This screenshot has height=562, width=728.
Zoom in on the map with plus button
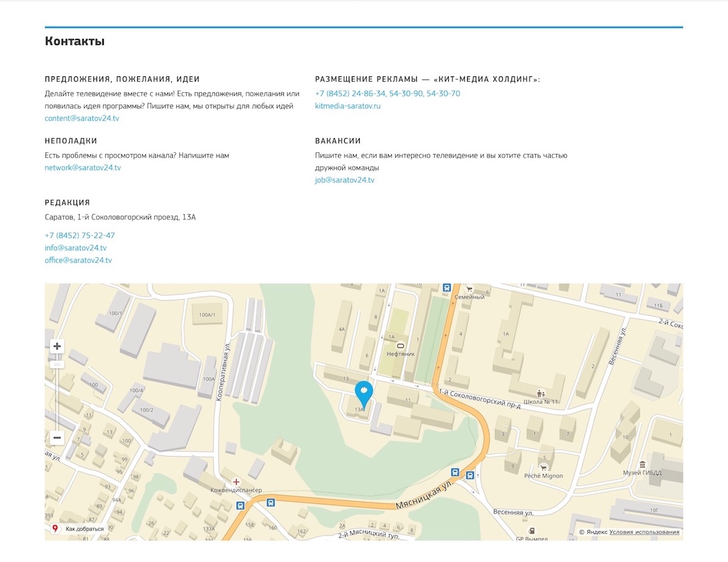[57, 346]
